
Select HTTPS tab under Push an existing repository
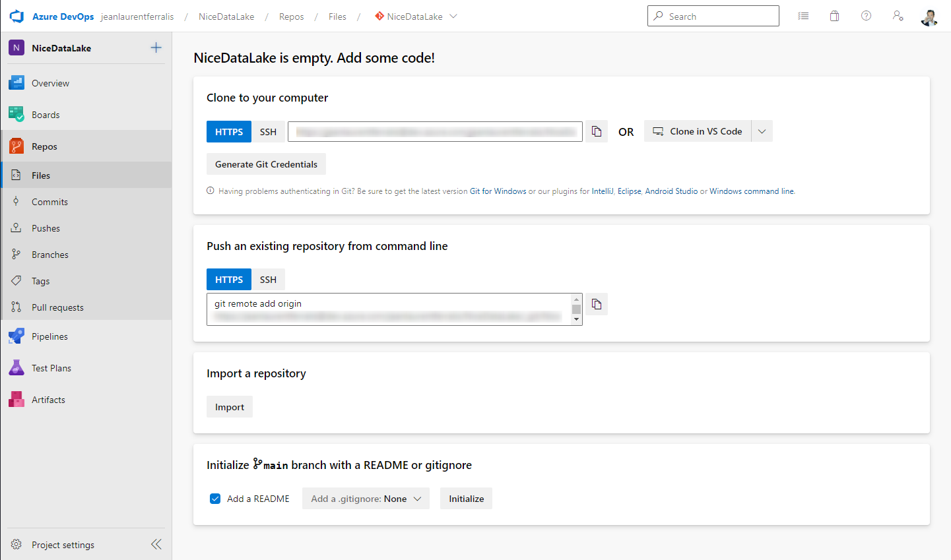click(x=229, y=280)
